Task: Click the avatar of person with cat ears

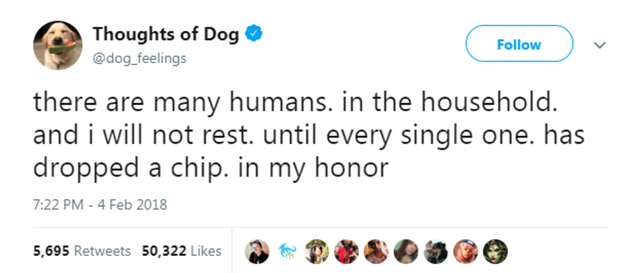Action: pos(256,251)
